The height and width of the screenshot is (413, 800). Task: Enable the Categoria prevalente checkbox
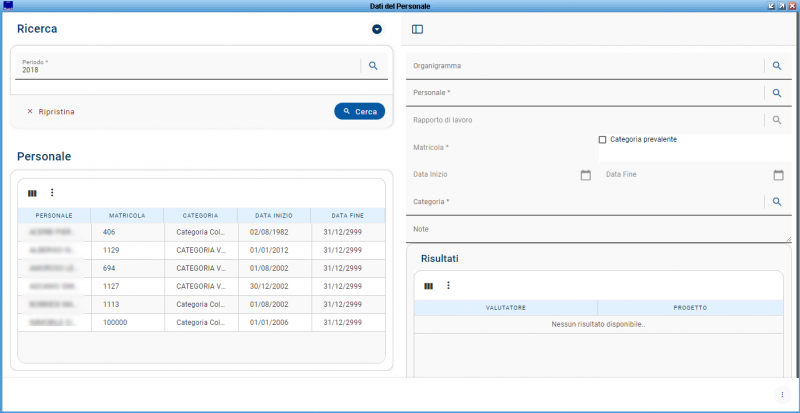click(602, 140)
